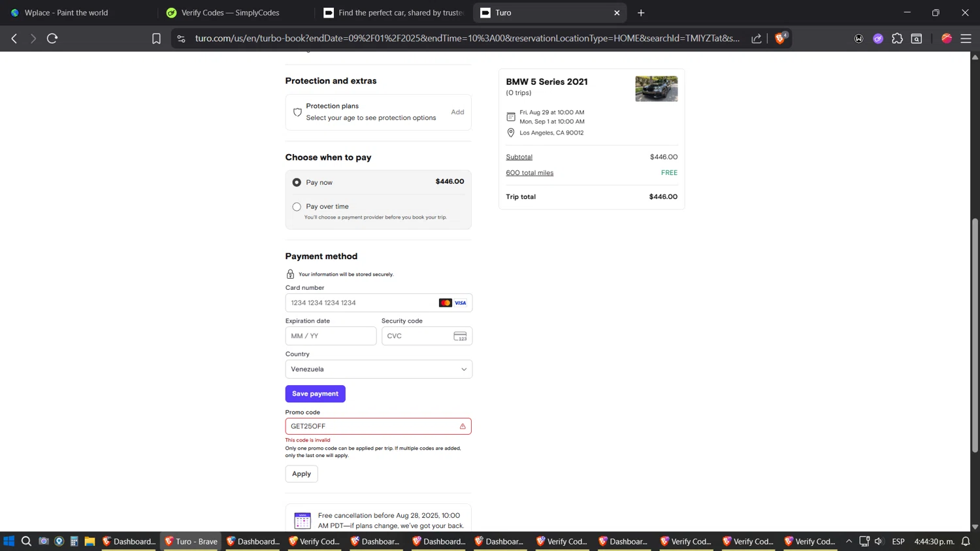Open the Subtotal details link
The image size is (980, 551).
(x=519, y=157)
